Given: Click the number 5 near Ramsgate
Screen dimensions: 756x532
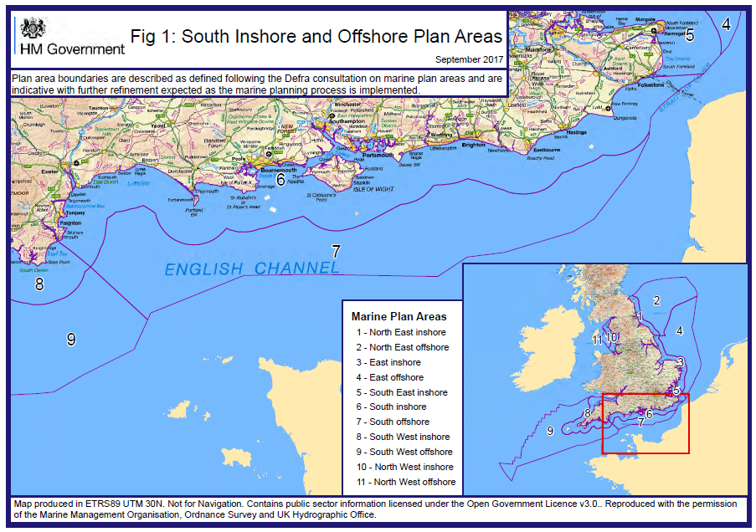Looking at the screenshot, I should [690, 34].
